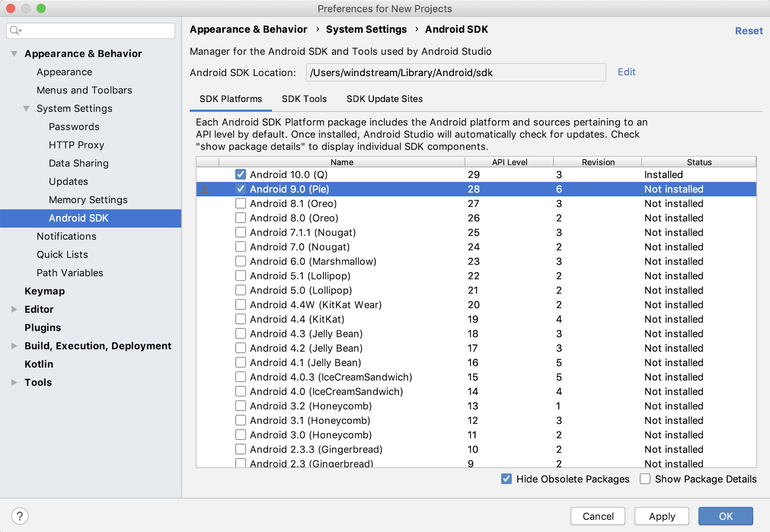Check Android 3.2 (Honeycomb) checkbox
Viewport: 770px width, 532px height.
241,405
